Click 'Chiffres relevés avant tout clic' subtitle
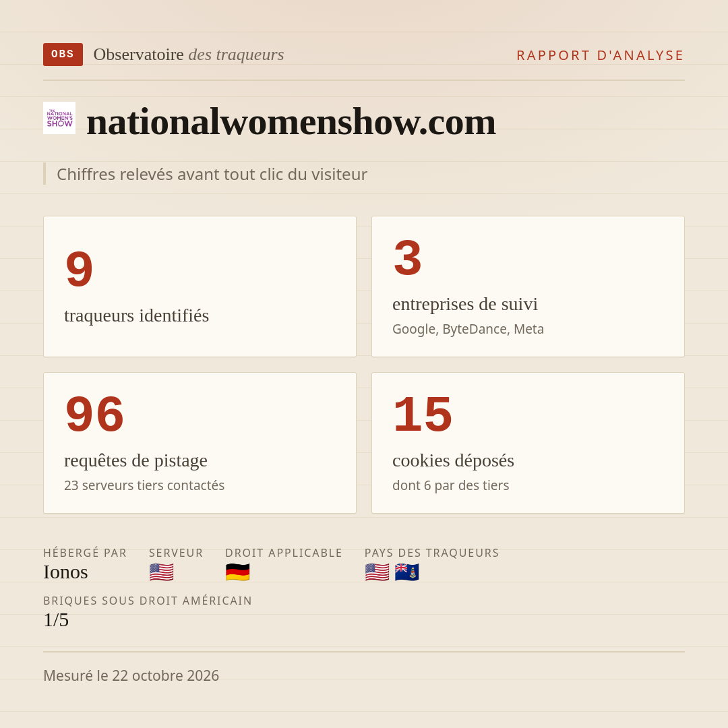 point(212,174)
